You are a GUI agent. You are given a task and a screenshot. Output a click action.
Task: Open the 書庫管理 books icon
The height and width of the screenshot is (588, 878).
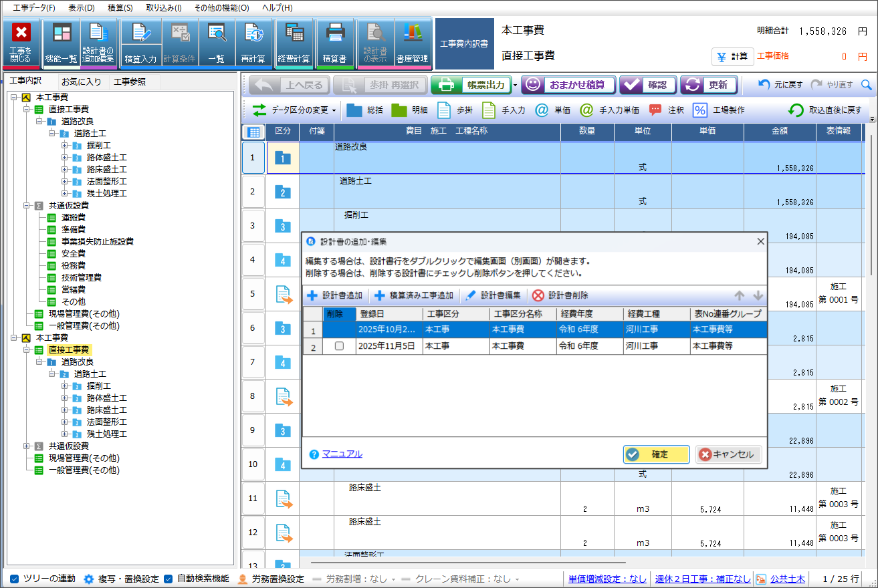[x=412, y=33]
